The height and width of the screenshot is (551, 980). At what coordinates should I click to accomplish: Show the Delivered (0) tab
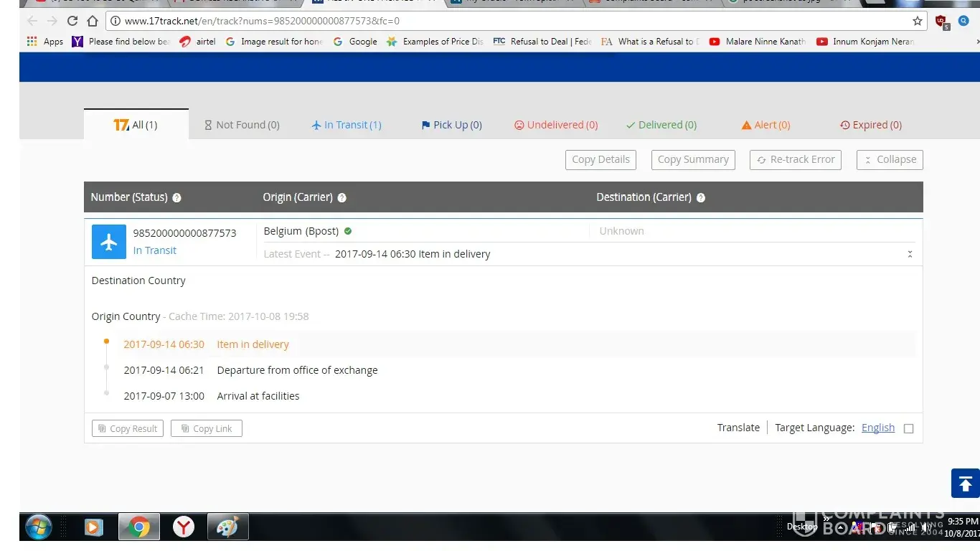661,125
